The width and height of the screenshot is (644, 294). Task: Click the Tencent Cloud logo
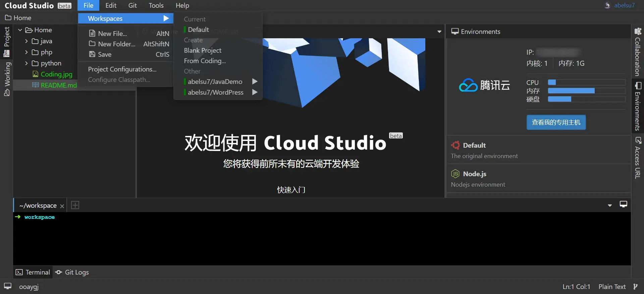[x=484, y=85]
